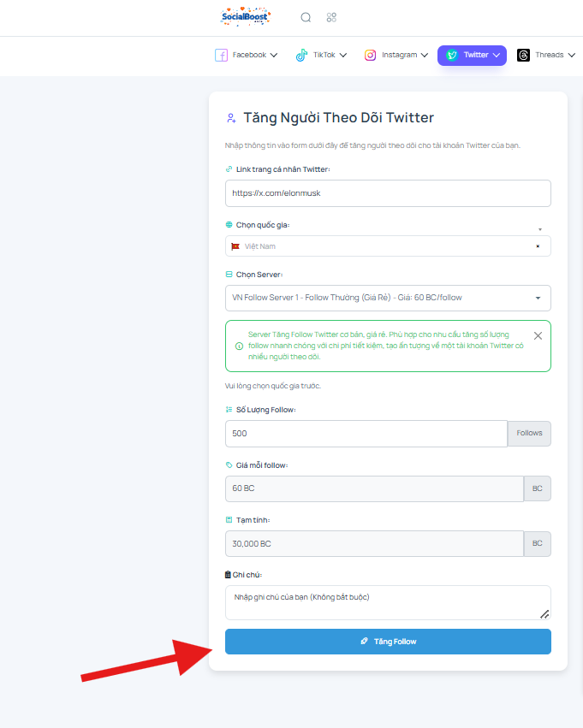Expand the TikTok dropdown chevron
The image size is (583, 728).
tap(343, 56)
